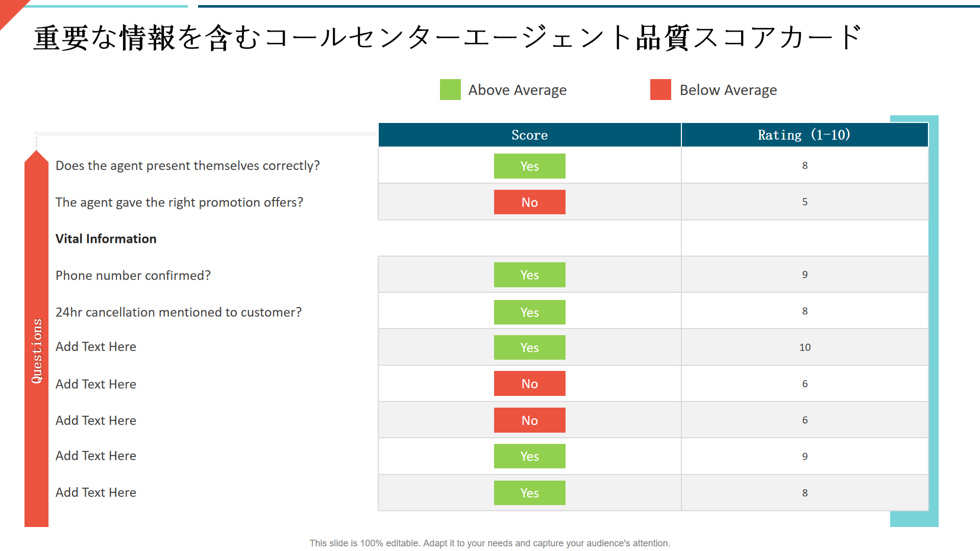Screen dimensions: 980x551
Task: Select 'Phone number confirmed?' question
Action: [x=133, y=275]
